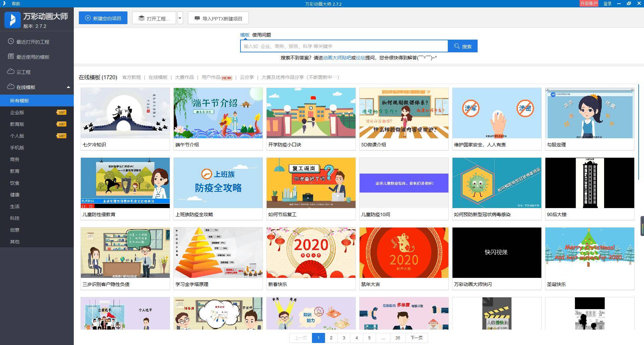Click the slide icon in 导入PPTX新建项目
Image resolution: width=644 pixels, height=345 pixels.
pyautogui.click(x=197, y=18)
